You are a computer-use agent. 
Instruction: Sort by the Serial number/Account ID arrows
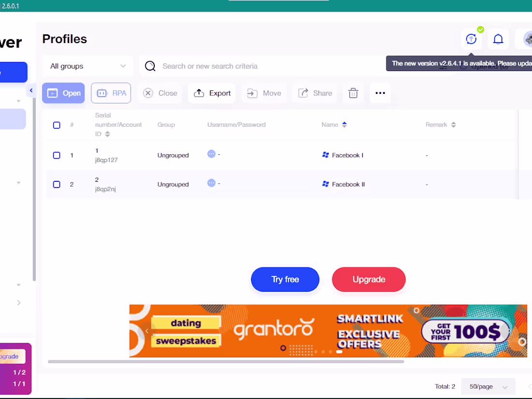point(107,134)
